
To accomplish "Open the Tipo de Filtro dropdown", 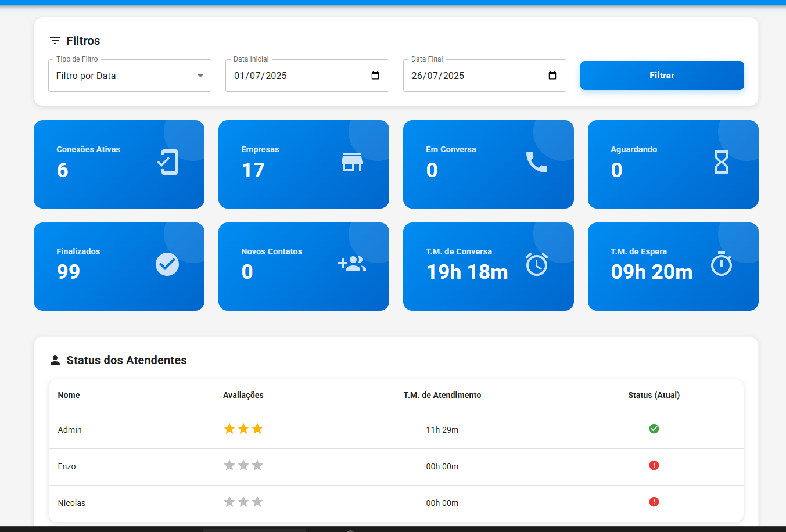I will [130, 76].
